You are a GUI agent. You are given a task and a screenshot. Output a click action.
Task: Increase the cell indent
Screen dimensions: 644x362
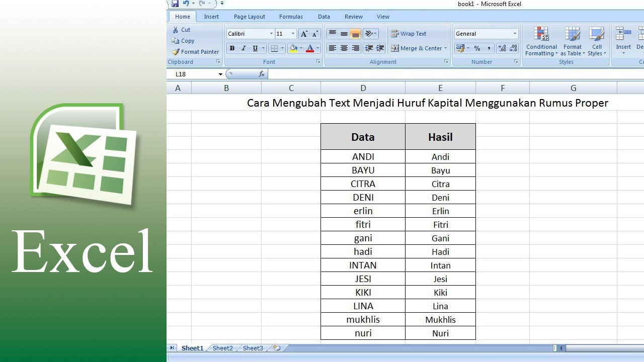(380, 48)
